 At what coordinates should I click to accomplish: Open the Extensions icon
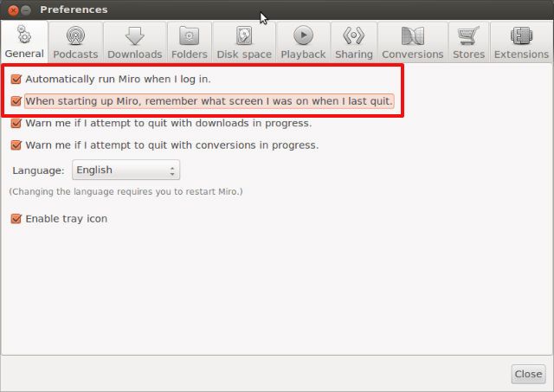click(x=521, y=35)
